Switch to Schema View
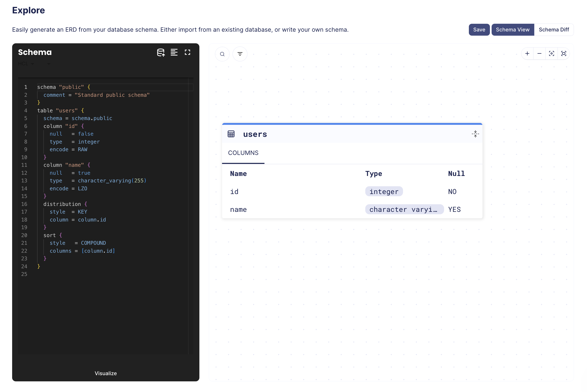The height and width of the screenshot is (392, 587). click(x=512, y=30)
